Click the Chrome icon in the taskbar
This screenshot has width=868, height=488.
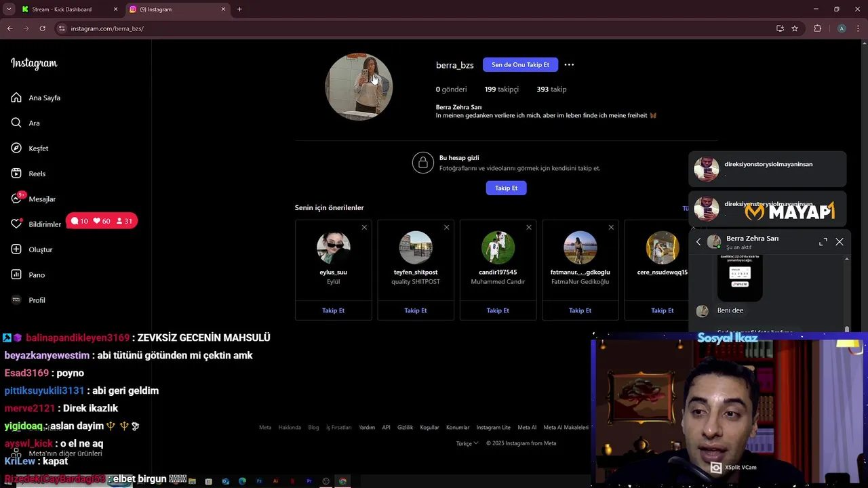[342, 481]
